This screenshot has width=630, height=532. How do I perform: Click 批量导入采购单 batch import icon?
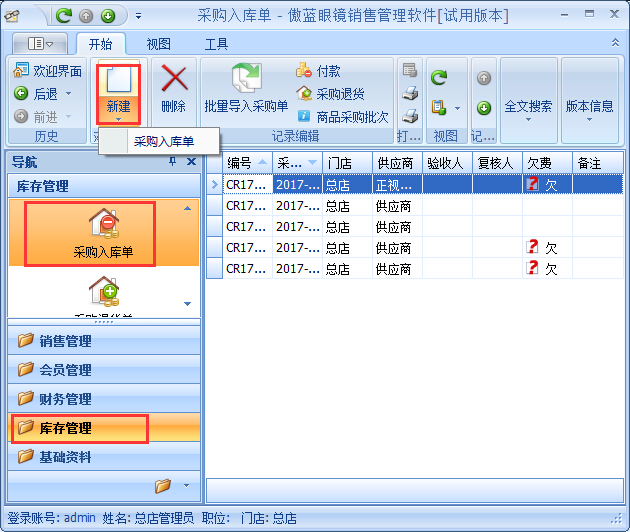point(246,89)
